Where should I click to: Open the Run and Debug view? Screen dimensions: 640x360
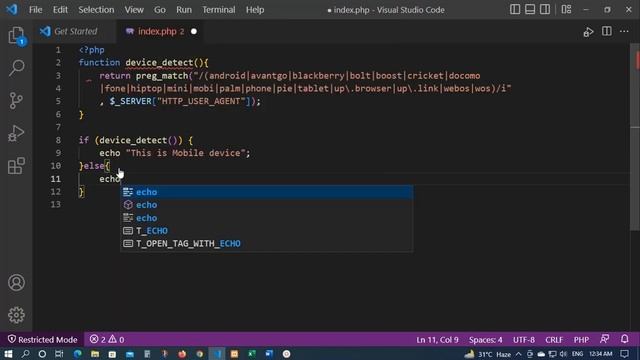[16, 133]
